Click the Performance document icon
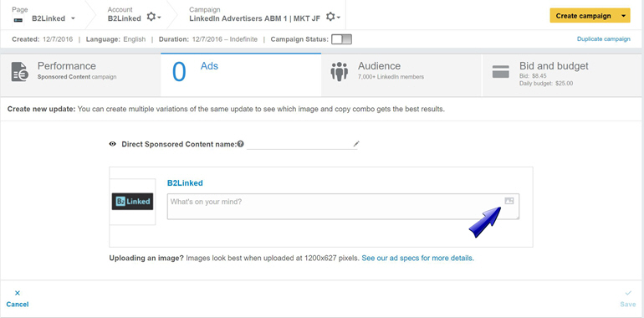Screen dimensions: 644x318 (x=20, y=72)
